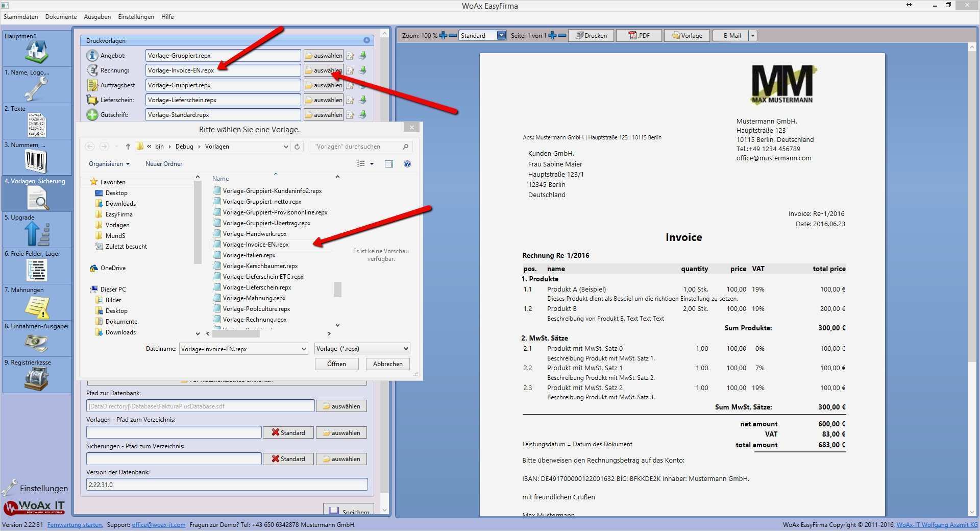Click the green download icon in Gutschrift row
This screenshot has height=531, width=980.
click(x=363, y=115)
